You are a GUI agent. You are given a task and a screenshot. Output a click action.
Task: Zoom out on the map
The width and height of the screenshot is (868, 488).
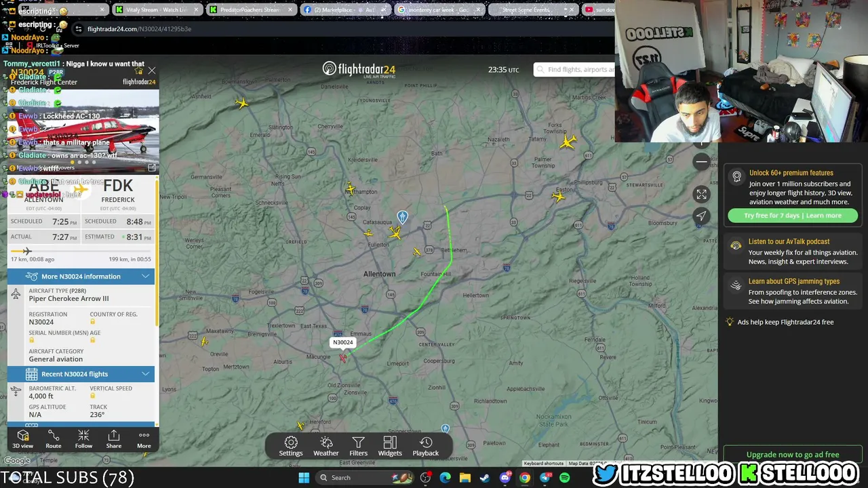click(x=702, y=161)
